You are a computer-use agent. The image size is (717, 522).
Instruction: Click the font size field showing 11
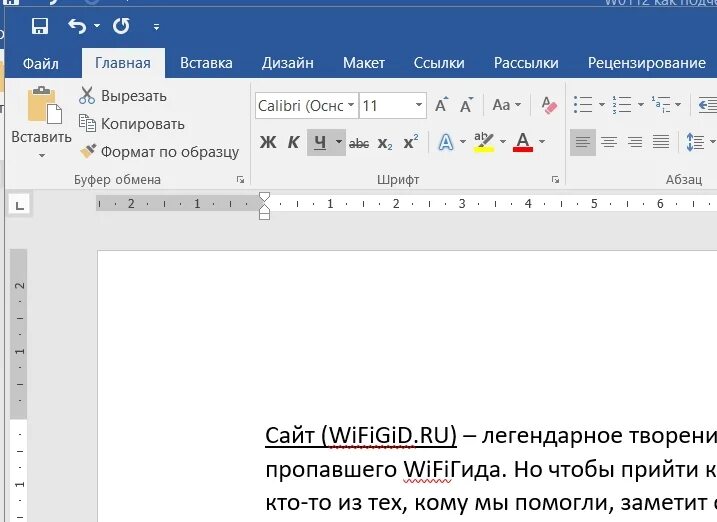[386, 106]
